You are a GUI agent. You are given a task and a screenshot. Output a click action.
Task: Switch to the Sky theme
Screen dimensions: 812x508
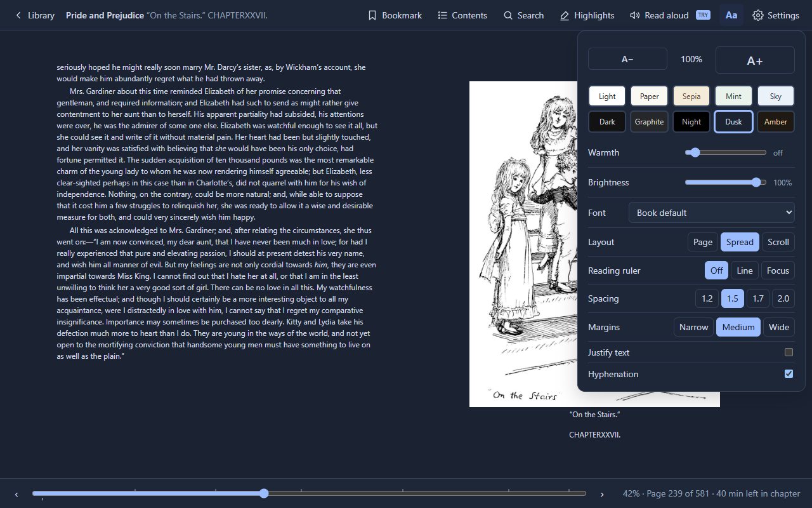776,96
